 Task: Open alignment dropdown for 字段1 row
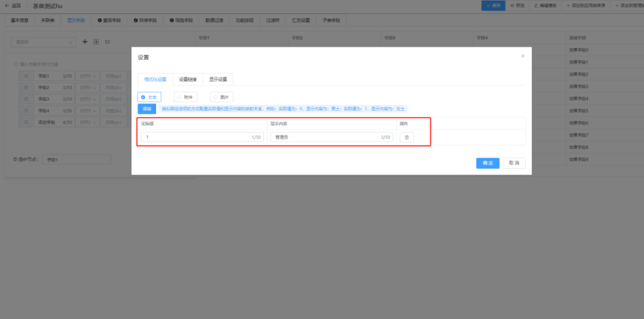click(x=87, y=76)
